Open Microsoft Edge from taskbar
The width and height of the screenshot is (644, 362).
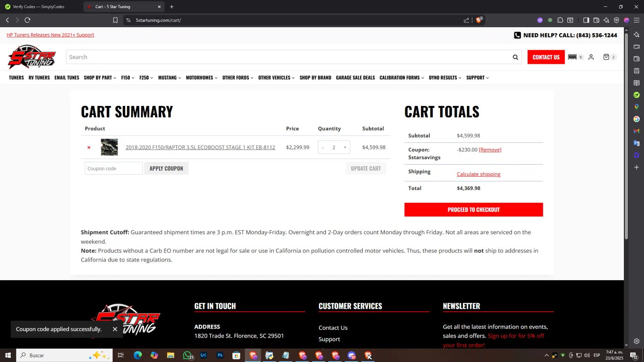coord(138,355)
